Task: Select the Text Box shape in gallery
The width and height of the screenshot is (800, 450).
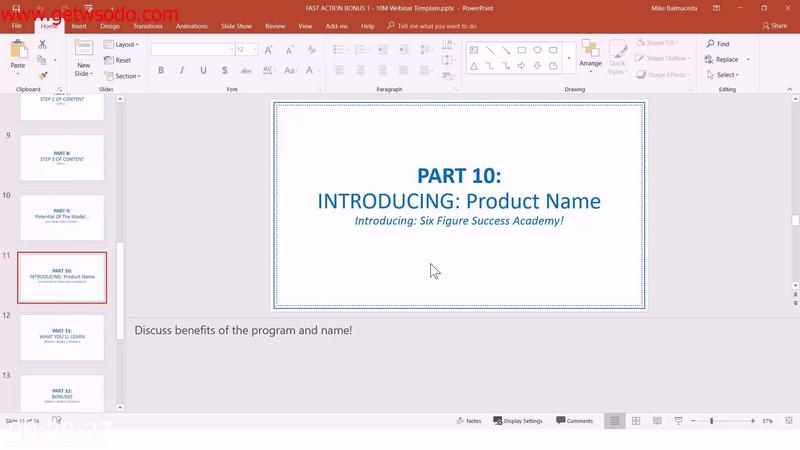Action: (x=474, y=50)
